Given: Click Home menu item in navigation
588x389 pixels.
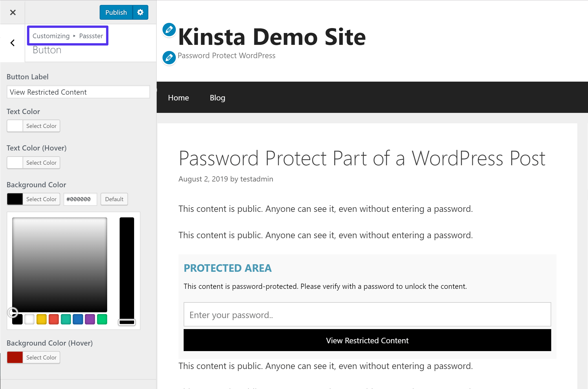Looking at the screenshot, I should [x=178, y=97].
